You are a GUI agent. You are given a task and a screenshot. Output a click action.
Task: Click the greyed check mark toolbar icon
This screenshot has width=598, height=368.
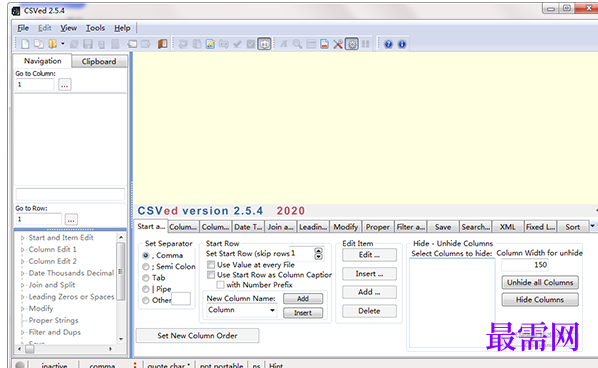tap(237, 44)
